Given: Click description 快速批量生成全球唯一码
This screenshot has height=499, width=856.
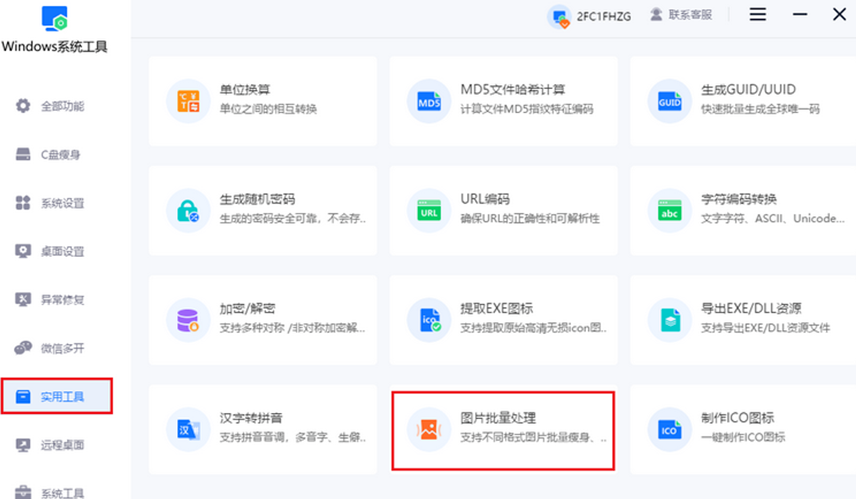Looking at the screenshot, I should (760, 109).
